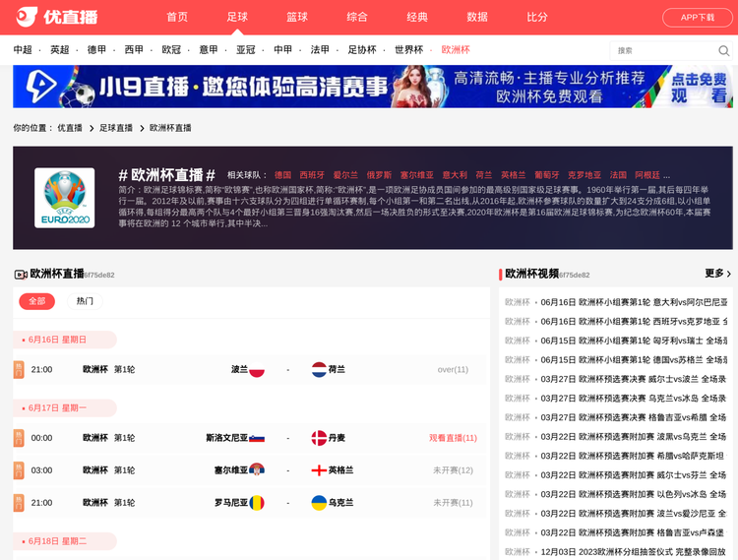Image resolution: width=738 pixels, height=560 pixels.
Task: Click the Euro 2020 tournament logo
Action: [x=65, y=197]
